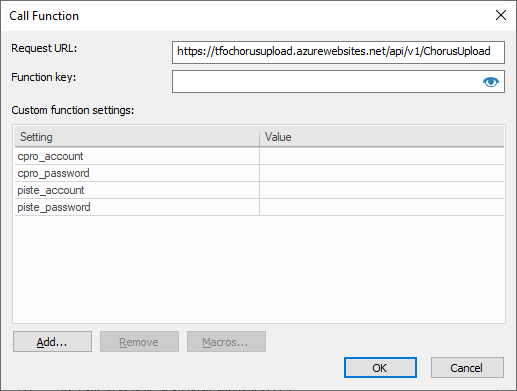Image resolution: width=517 pixels, height=391 pixels.
Task: Click the value cell for cpro_account
Action: (x=382, y=156)
